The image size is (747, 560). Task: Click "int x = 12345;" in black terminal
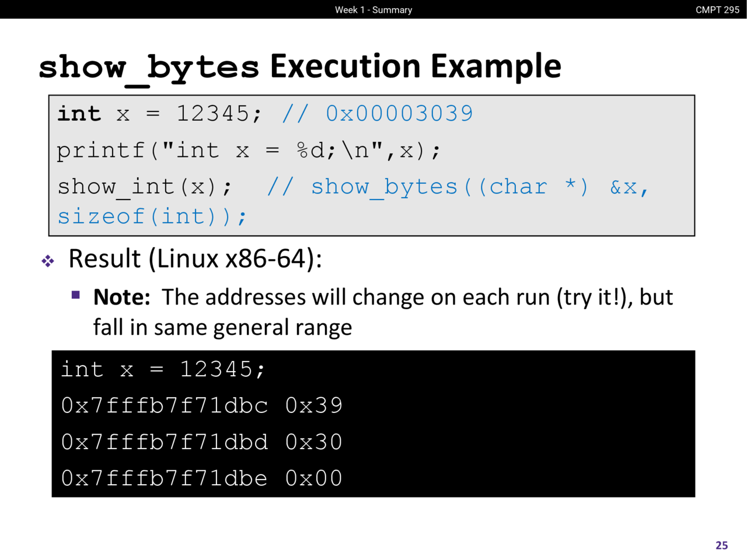pos(163,369)
